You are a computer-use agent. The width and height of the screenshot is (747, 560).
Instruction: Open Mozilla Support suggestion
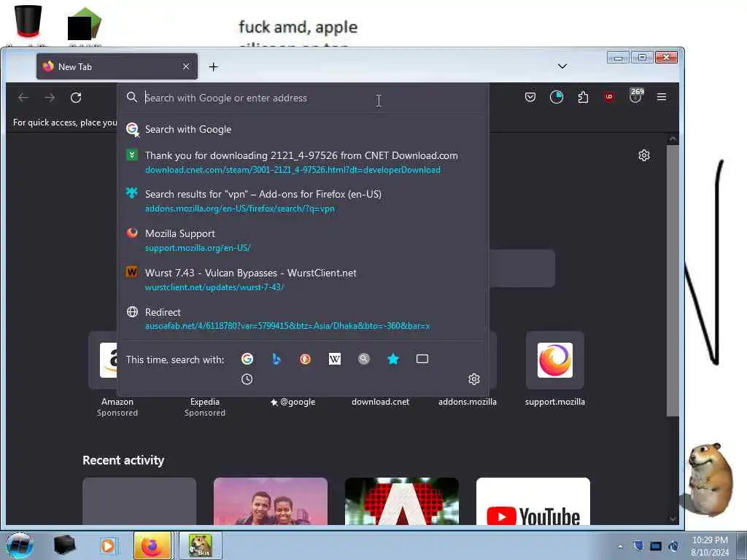303,241
